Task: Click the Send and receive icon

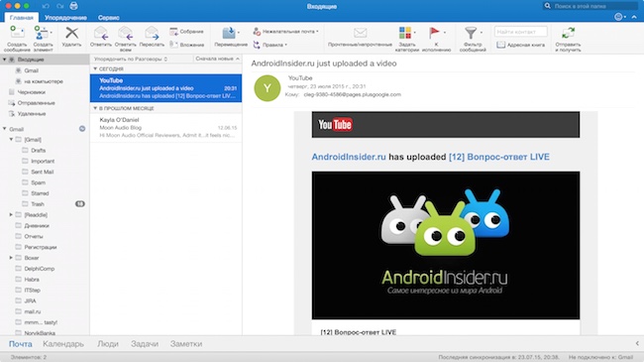Action: point(568,33)
